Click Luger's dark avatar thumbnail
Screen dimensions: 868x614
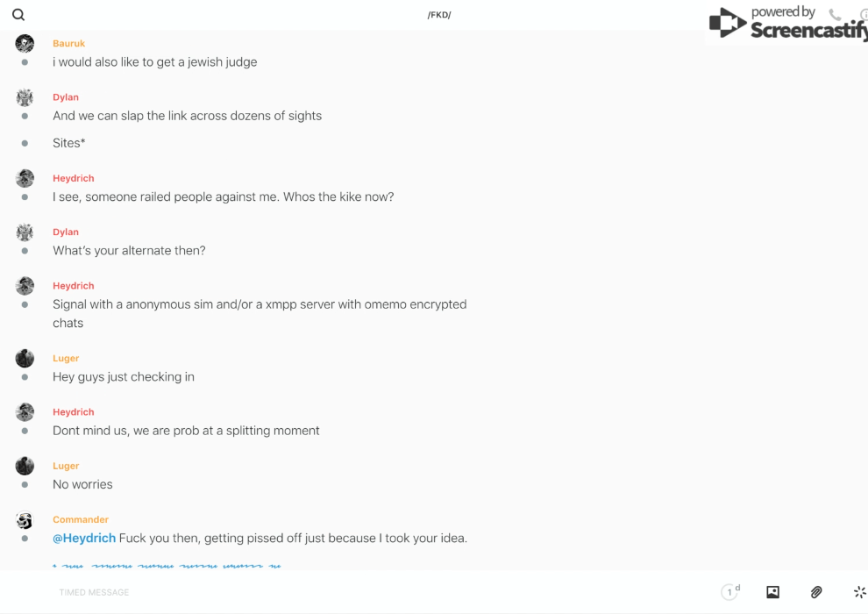click(x=25, y=358)
